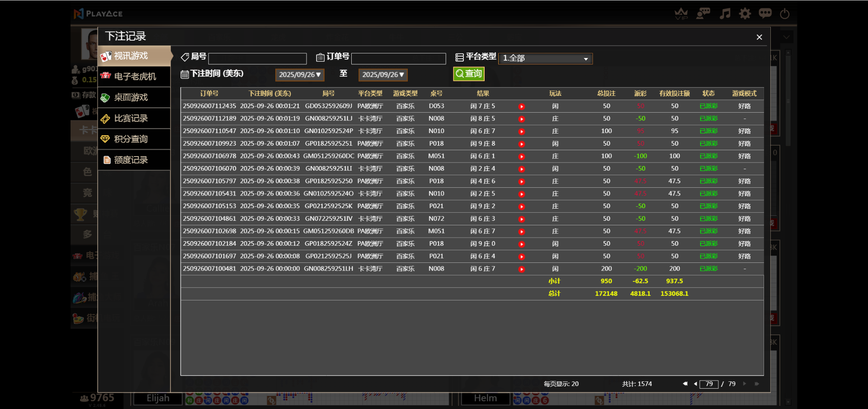Open the chat bubble icon
Viewport: 868px width, 409px height.
click(x=765, y=14)
